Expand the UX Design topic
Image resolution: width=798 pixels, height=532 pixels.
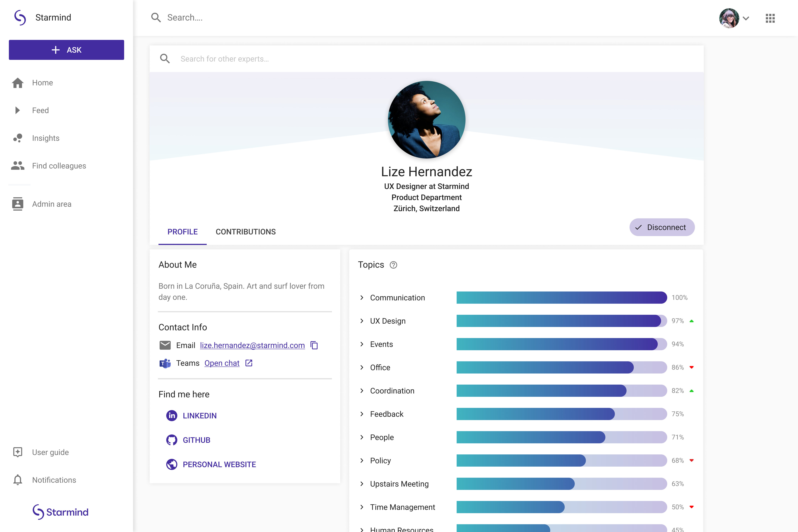pyautogui.click(x=362, y=321)
